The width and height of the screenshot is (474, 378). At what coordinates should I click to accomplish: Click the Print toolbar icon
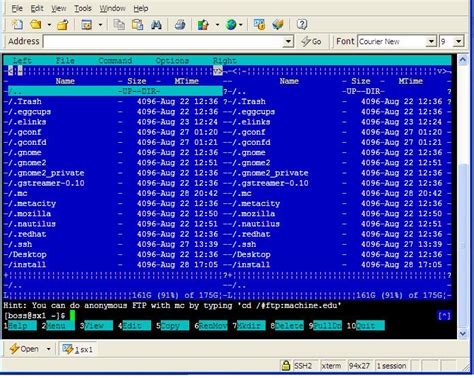tap(180, 25)
